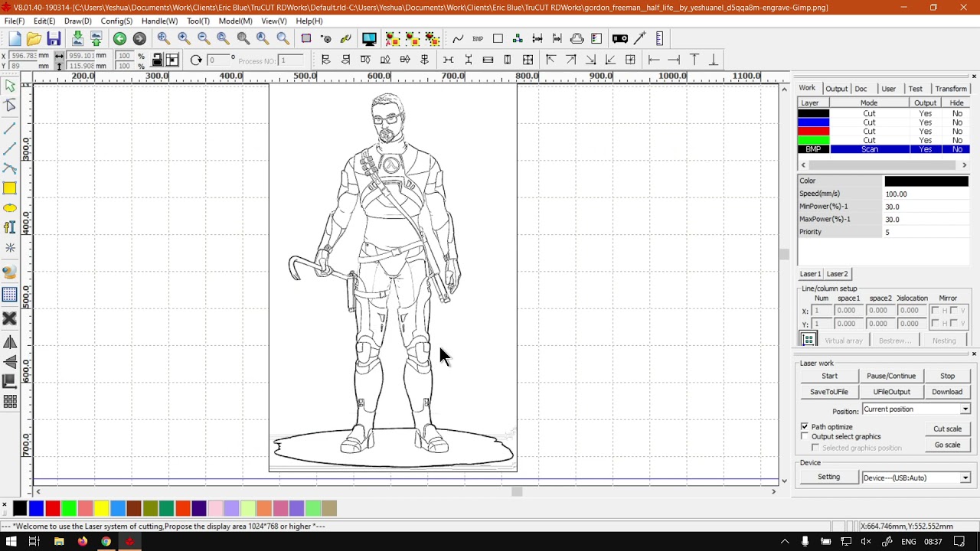Open Firefox from the taskbar
This screenshot has width=980, height=551.
coord(83,542)
